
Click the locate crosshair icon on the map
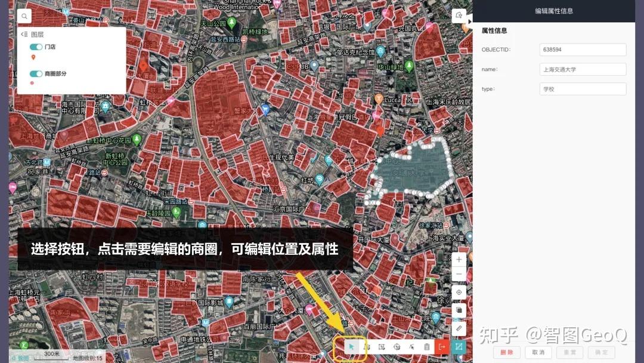tap(459, 292)
